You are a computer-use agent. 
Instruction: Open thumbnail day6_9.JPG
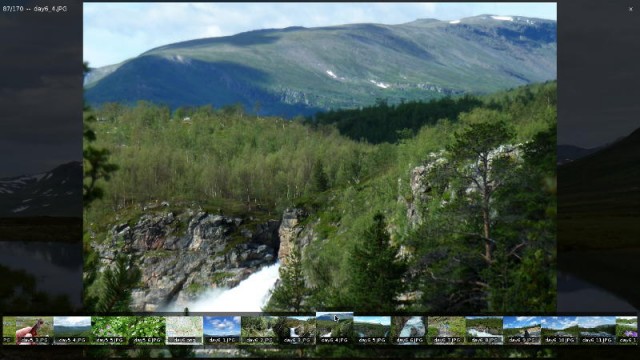(522, 331)
